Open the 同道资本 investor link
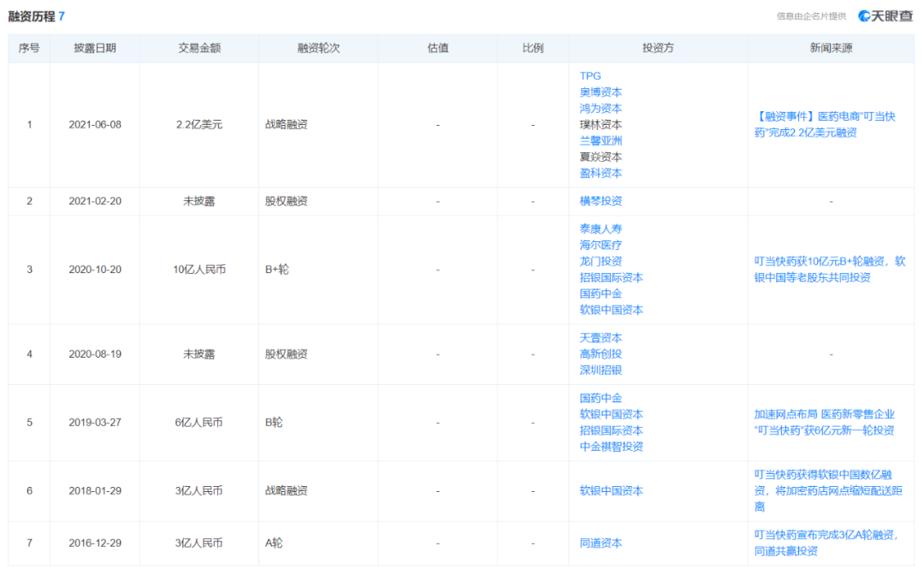Image resolution: width=924 pixels, height=575 pixels. pos(601,543)
